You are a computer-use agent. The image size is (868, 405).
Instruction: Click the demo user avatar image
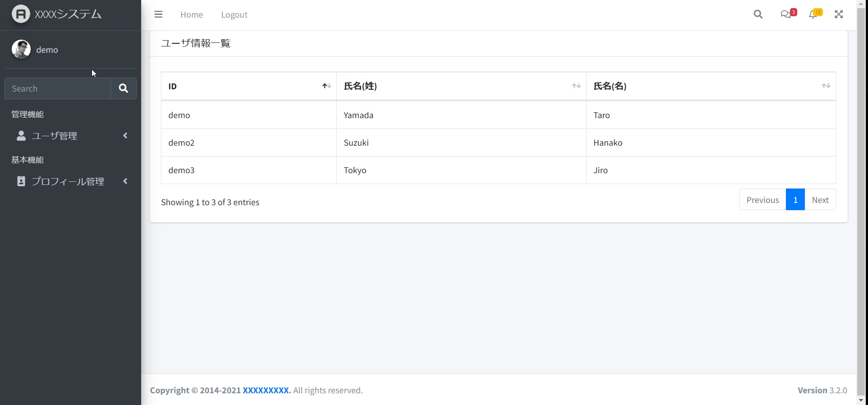pos(21,50)
